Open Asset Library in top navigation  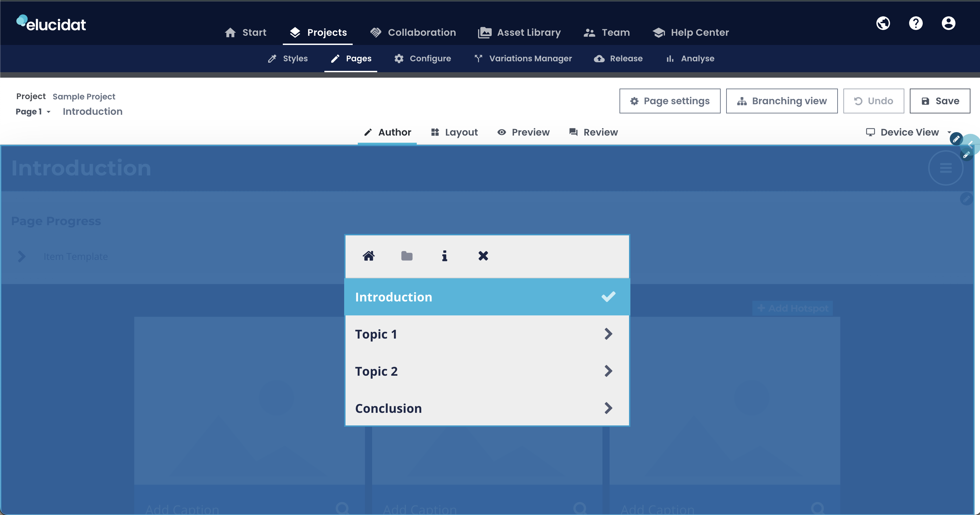pyautogui.click(x=519, y=32)
